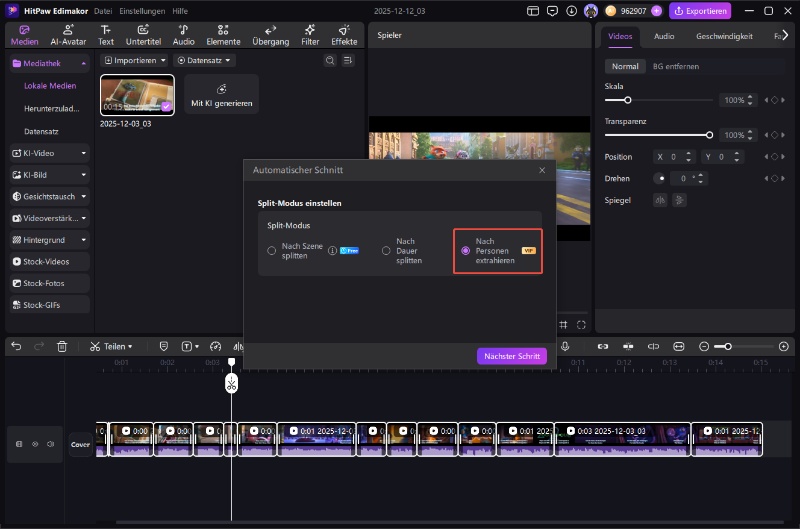Click the 'Nächster Schritt' button
The image size is (800, 529).
click(x=512, y=356)
